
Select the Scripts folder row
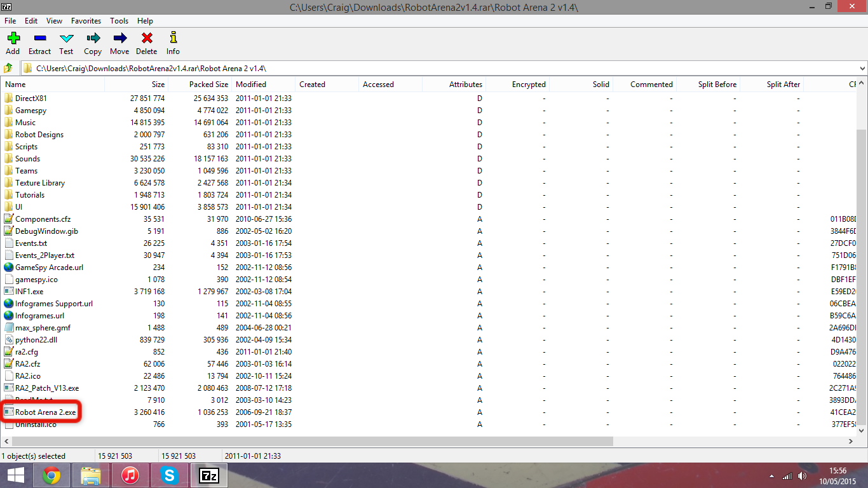click(429, 147)
